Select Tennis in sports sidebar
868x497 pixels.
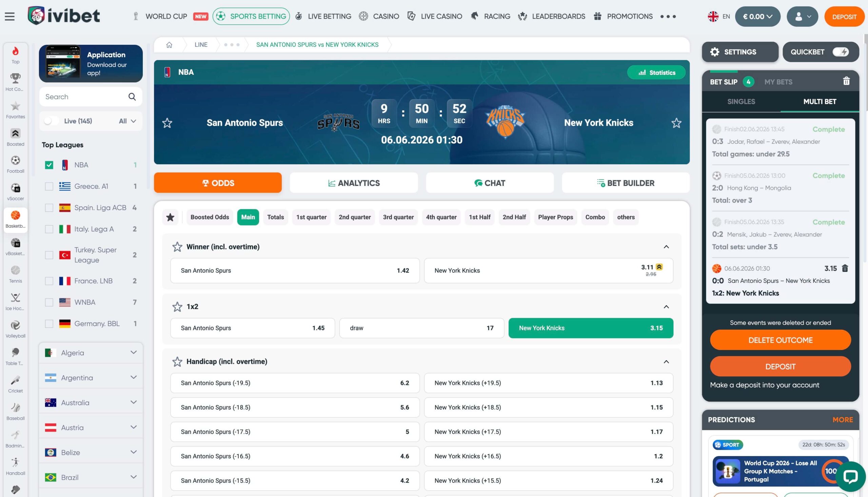point(15,274)
